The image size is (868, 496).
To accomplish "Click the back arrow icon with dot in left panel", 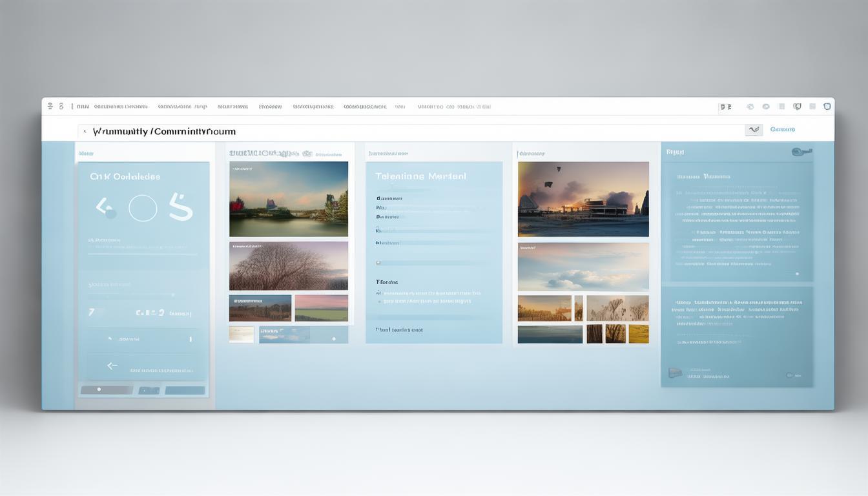I will click(x=105, y=208).
